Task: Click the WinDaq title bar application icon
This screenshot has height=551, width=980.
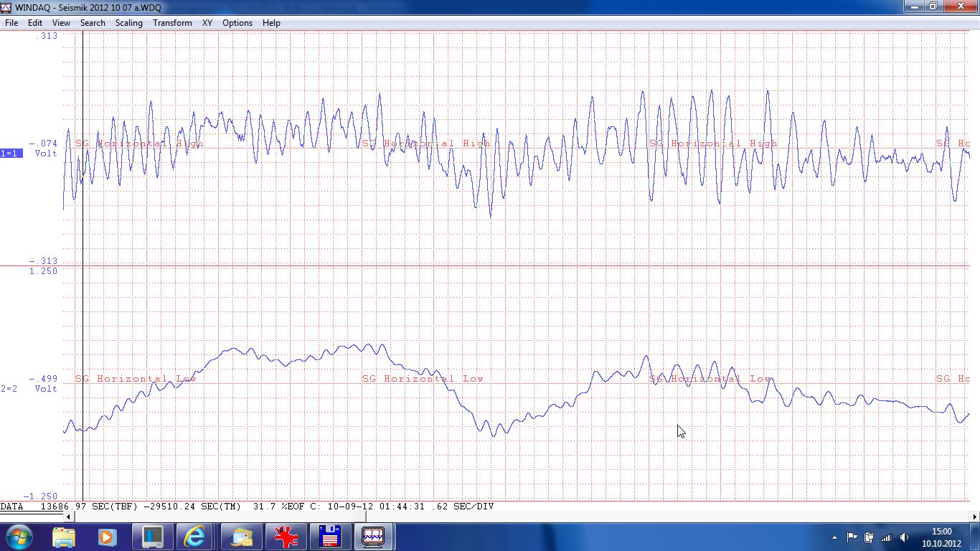Action: [6, 7]
